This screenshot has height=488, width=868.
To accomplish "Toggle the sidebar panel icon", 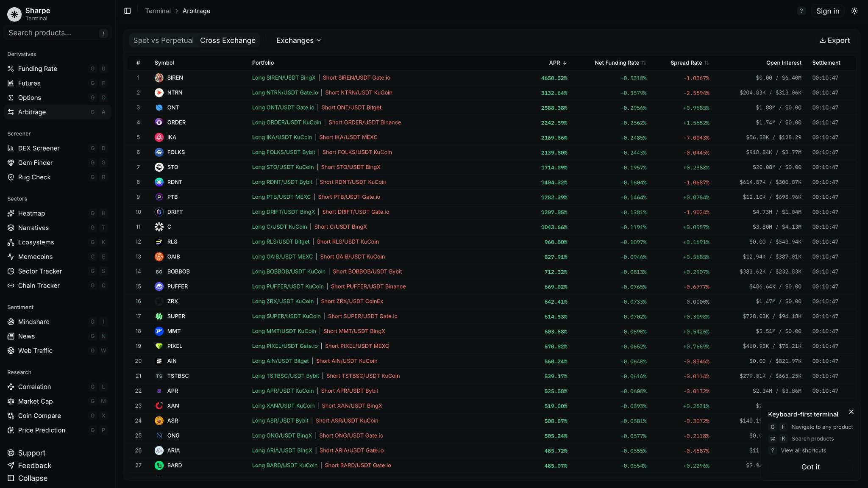I will (x=128, y=11).
